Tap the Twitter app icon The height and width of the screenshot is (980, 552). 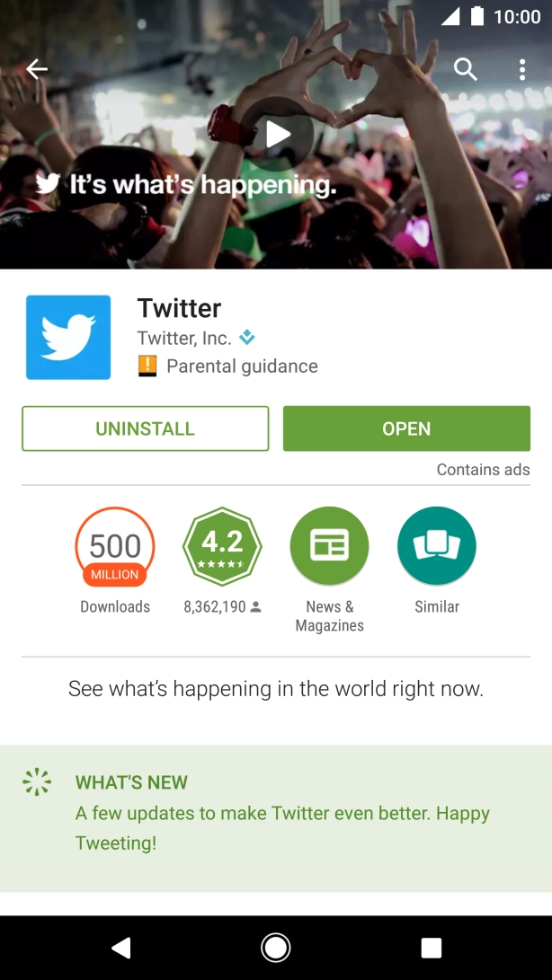pos(68,338)
